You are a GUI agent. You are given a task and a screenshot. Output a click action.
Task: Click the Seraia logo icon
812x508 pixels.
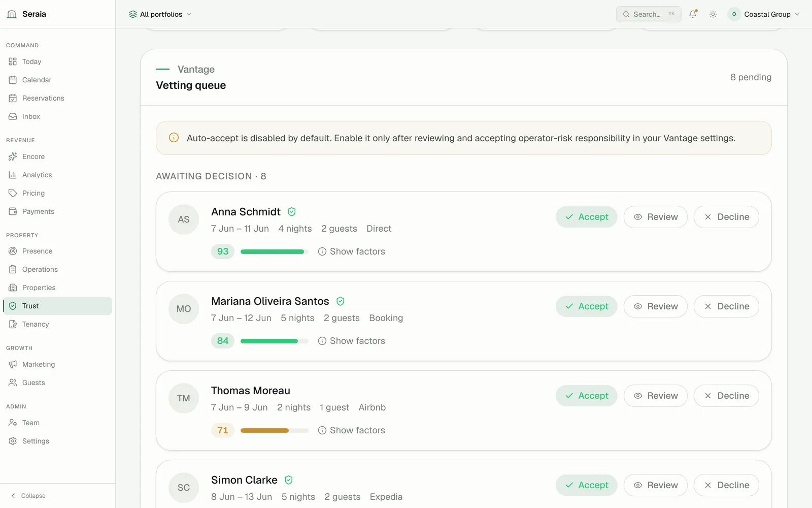click(12, 14)
